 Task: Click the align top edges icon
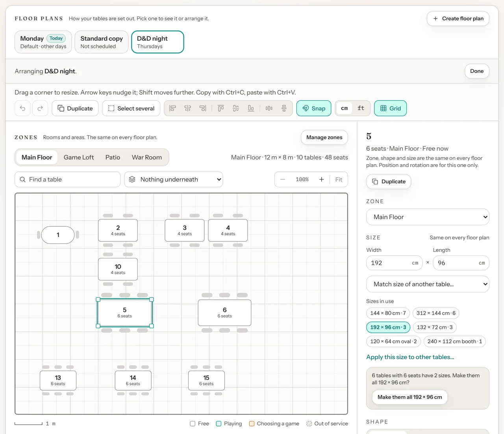[x=221, y=108]
